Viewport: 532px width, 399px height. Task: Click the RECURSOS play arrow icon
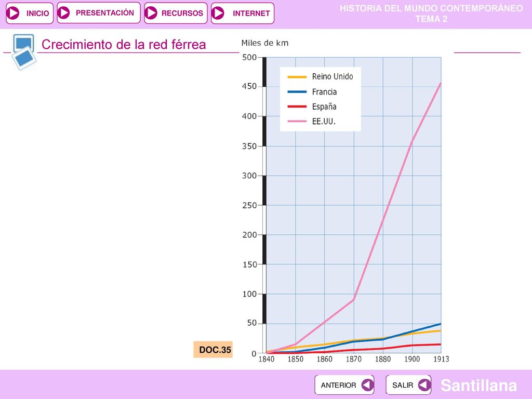(x=151, y=13)
